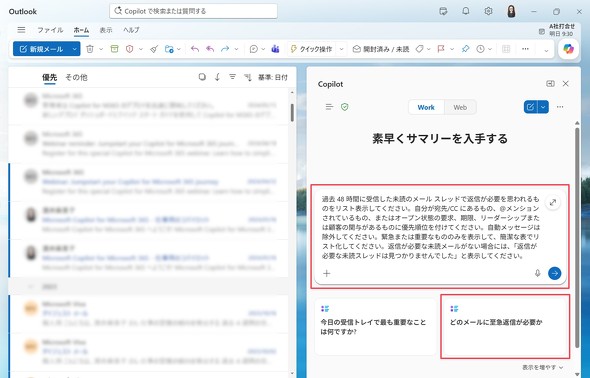Click inside the Copilot prompt text box
Viewport: 590px width, 378px height.
tap(430, 227)
